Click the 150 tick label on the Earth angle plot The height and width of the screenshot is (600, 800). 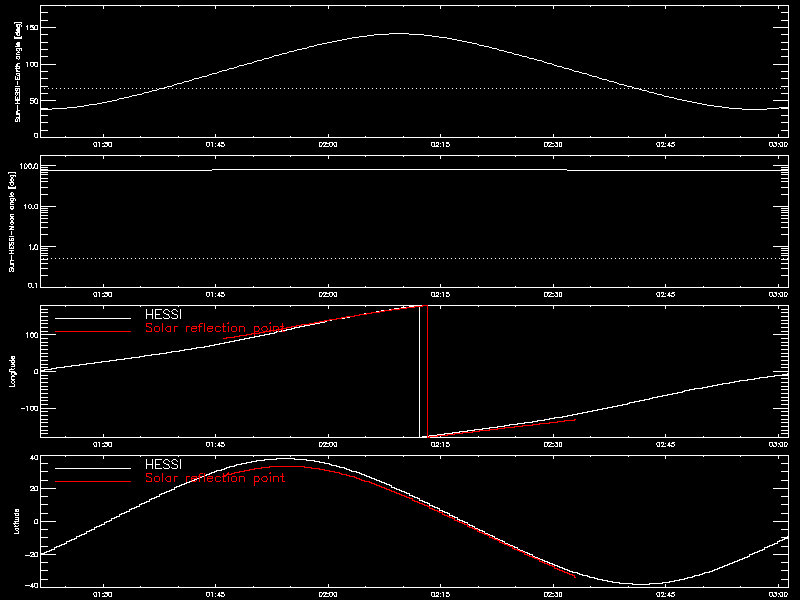point(32,28)
